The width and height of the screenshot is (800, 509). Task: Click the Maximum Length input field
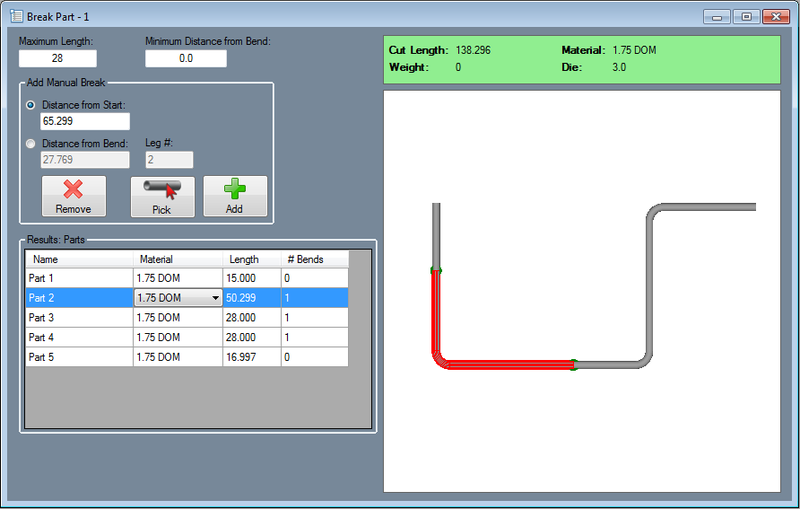(x=58, y=59)
